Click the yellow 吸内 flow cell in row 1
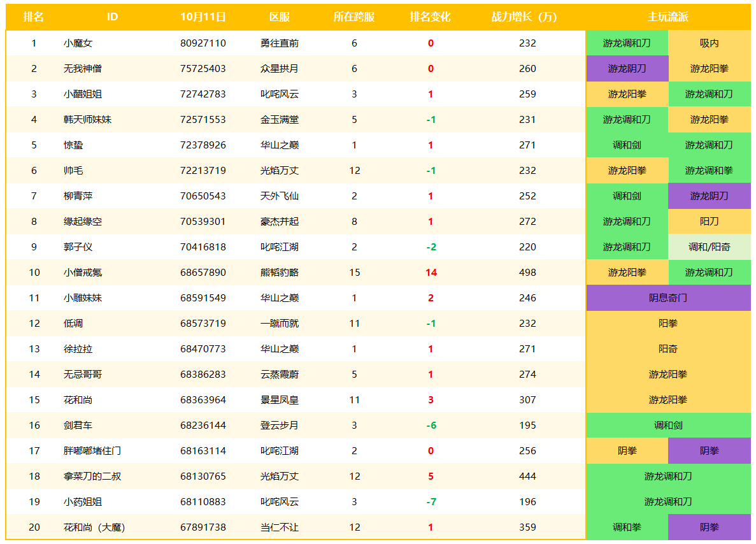The image size is (756, 544). [710, 43]
